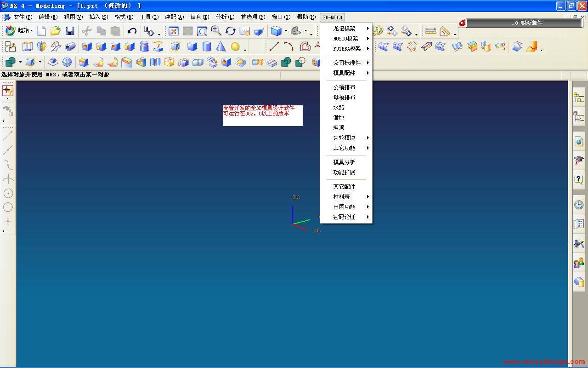Close the open 3D-MOLD menu tab
Screen dimensions: 588x368
(332, 17)
